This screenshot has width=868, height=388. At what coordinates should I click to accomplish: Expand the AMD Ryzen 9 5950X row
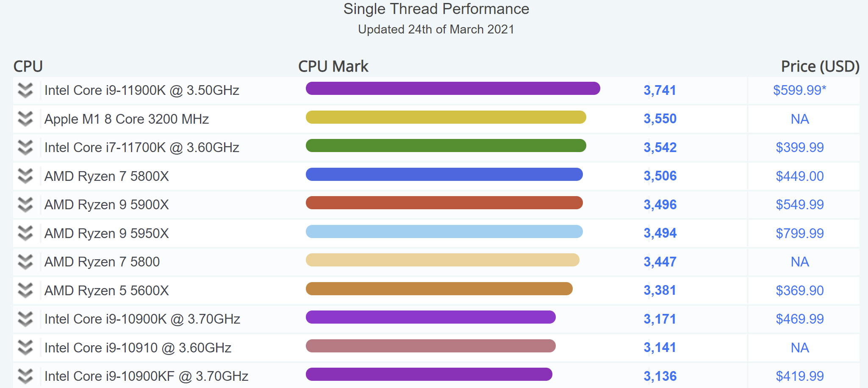[x=25, y=233]
